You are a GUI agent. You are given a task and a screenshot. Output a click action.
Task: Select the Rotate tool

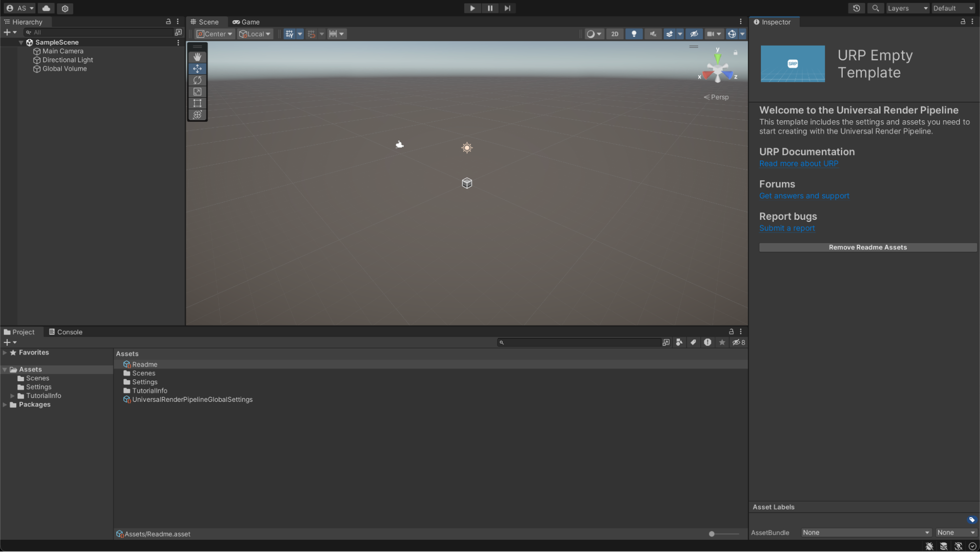click(x=197, y=80)
